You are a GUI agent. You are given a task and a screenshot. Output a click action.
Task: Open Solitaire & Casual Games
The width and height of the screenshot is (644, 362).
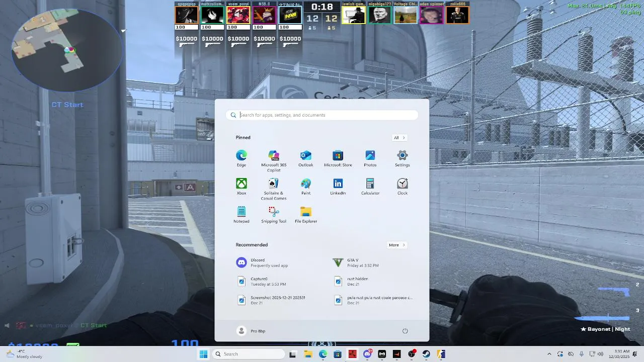[274, 189]
